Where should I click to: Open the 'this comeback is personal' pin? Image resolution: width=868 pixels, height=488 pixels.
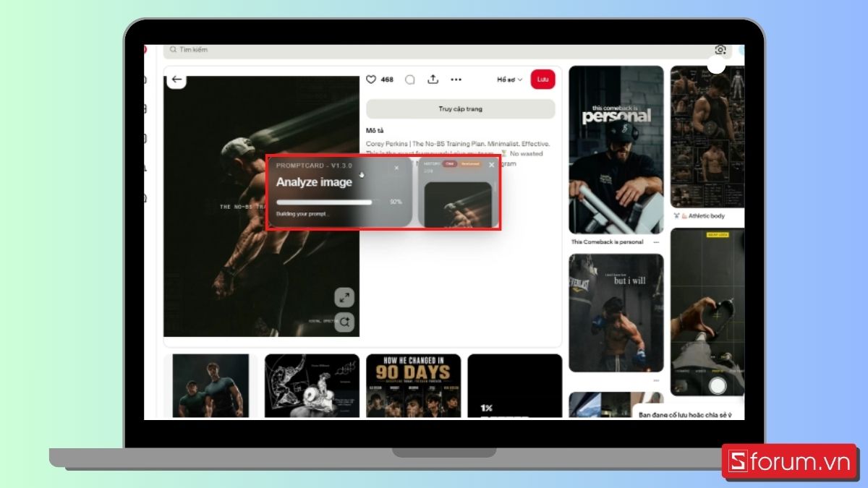pos(616,150)
